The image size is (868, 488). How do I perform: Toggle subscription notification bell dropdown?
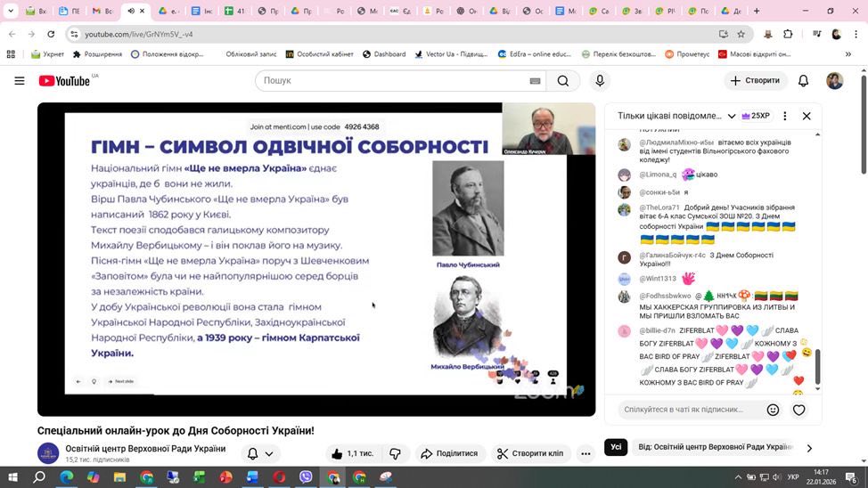[260, 453]
